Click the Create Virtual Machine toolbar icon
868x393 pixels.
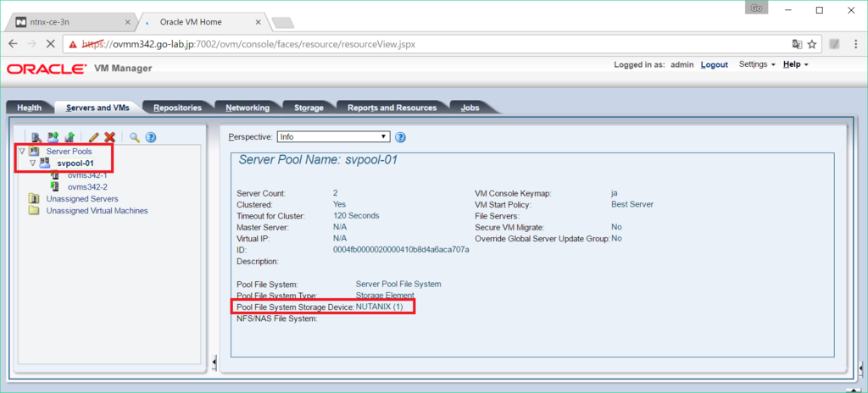(x=70, y=136)
